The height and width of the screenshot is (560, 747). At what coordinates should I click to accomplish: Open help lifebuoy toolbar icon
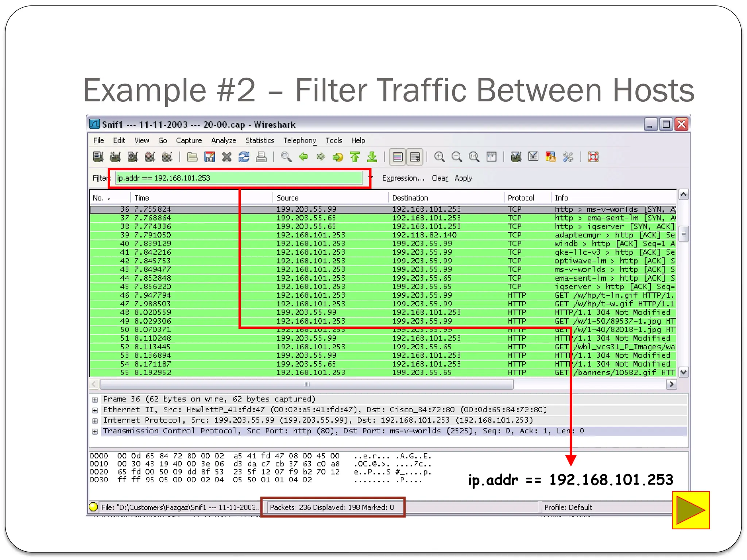pos(593,157)
